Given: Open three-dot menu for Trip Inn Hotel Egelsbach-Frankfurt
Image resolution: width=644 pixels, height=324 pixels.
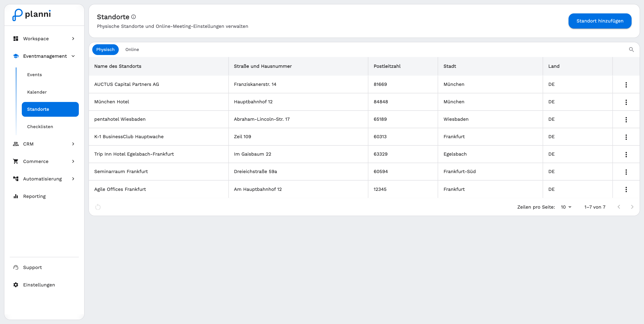Looking at the screenshot, I should tap(626, 154).
